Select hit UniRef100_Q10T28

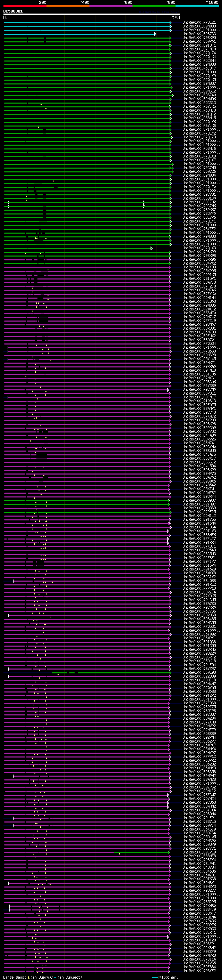[199, 940]
